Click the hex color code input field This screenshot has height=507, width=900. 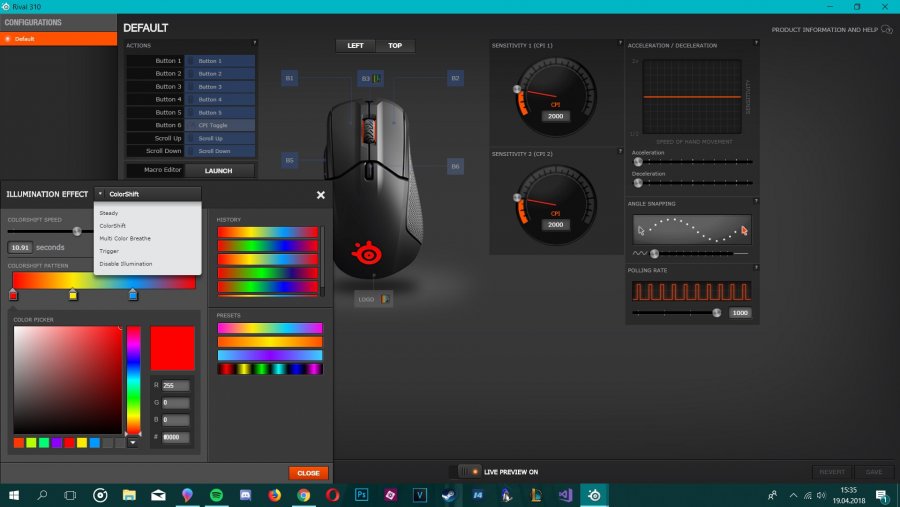tap(176, 438)
